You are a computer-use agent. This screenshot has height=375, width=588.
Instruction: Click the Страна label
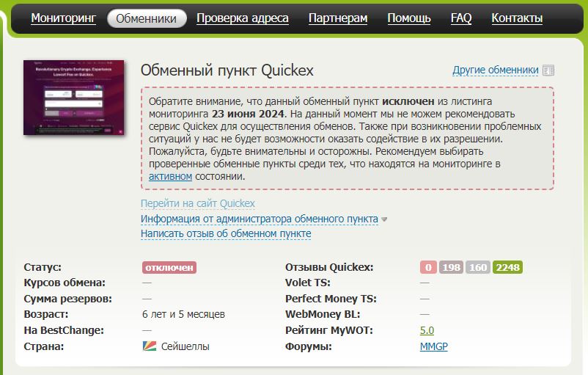click(x=43, y=346)
